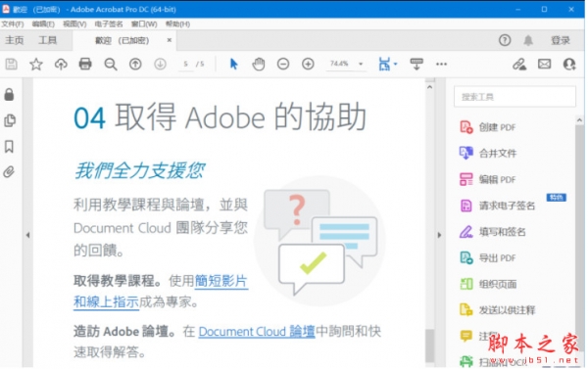Click the current page number field
This screenshot has width=588, height=369.
click(x=185, y=64)
